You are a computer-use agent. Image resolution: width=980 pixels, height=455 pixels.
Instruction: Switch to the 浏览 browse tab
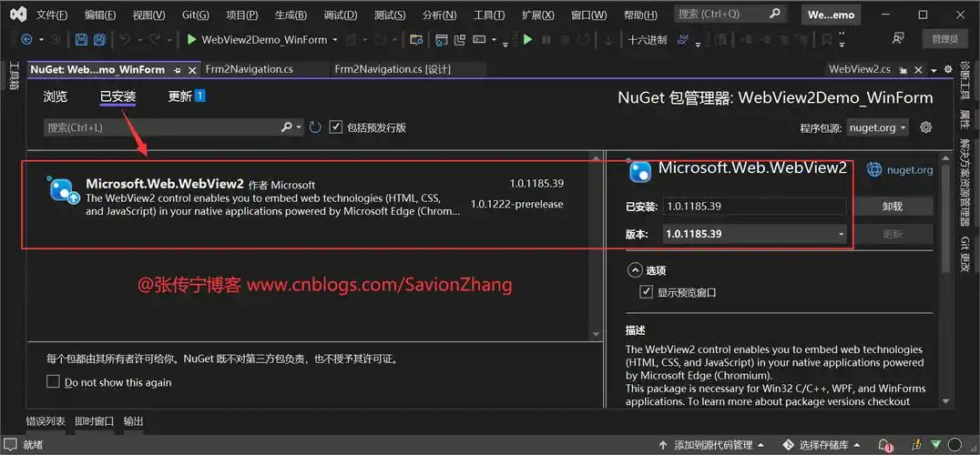(55, 96)
